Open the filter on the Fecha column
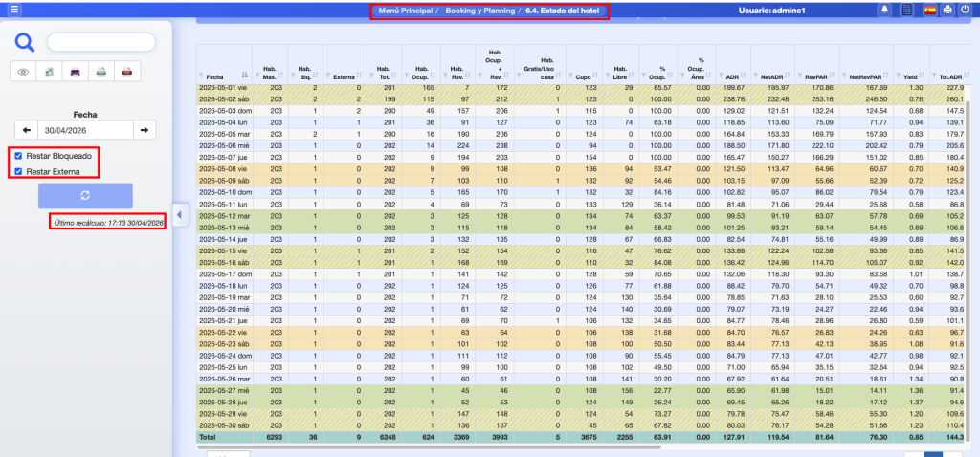Screen dimensions: 980x457 [202, 76]
